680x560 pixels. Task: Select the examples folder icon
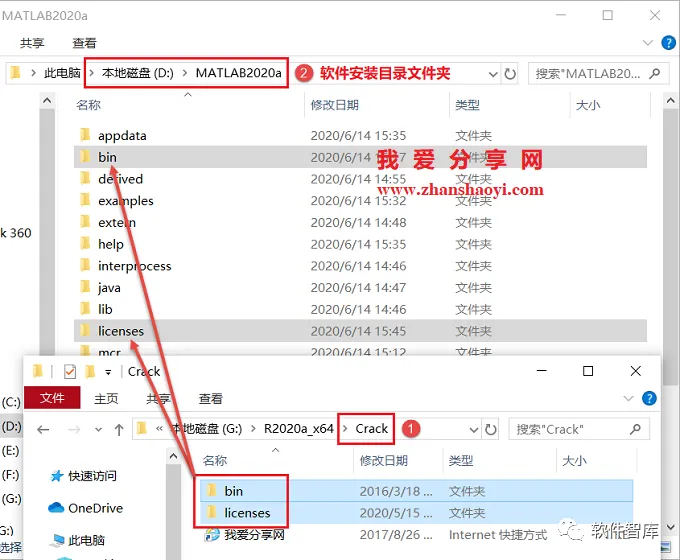pyautogui.click(x=85, y=200)
